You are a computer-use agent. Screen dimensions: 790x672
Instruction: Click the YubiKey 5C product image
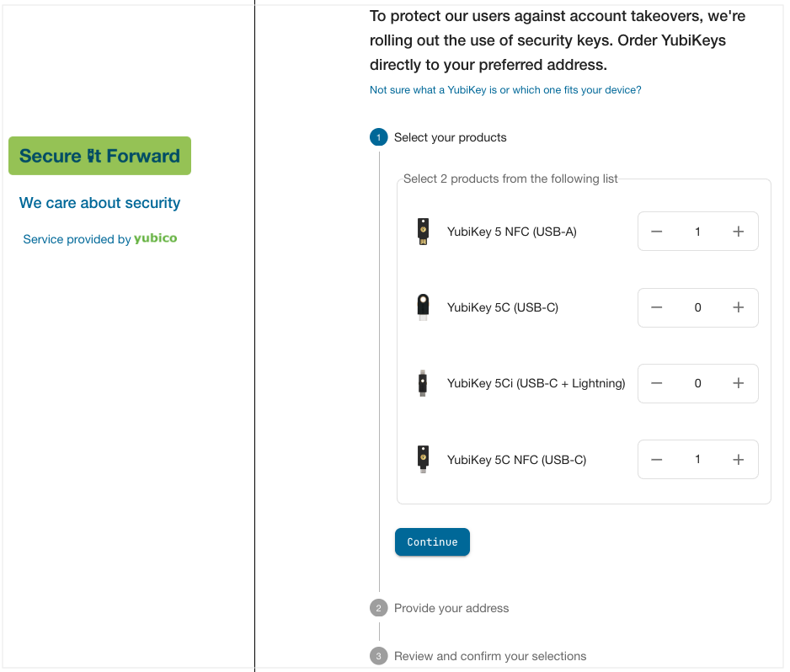tap(423, 307)
